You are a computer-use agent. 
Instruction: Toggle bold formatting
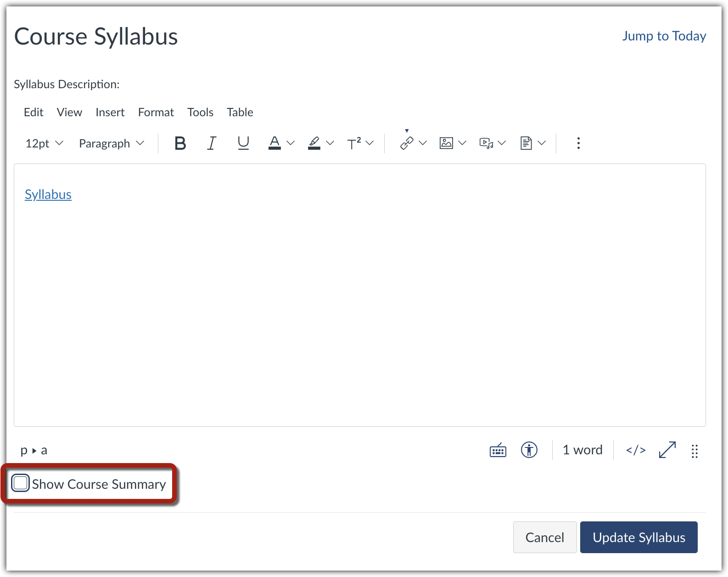(180, 143)
